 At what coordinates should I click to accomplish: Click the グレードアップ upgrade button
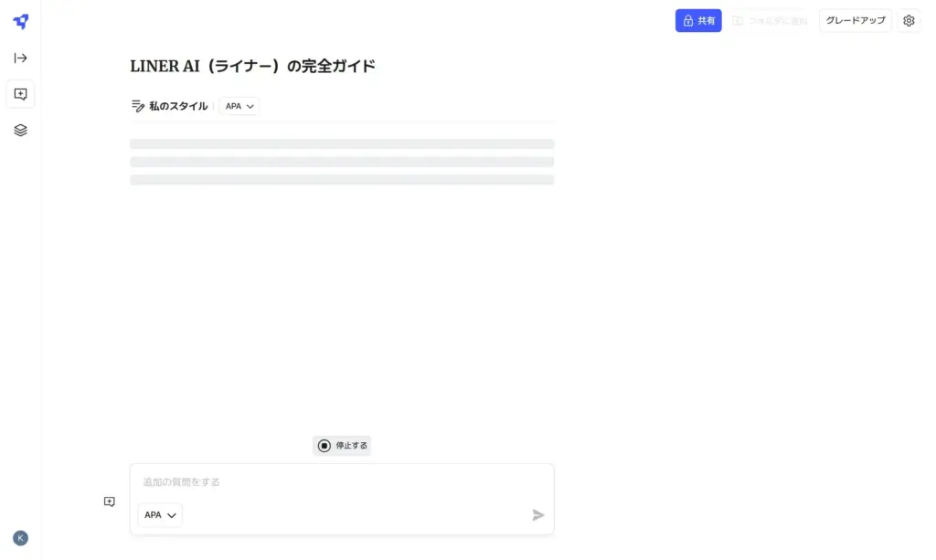[856, 21]
